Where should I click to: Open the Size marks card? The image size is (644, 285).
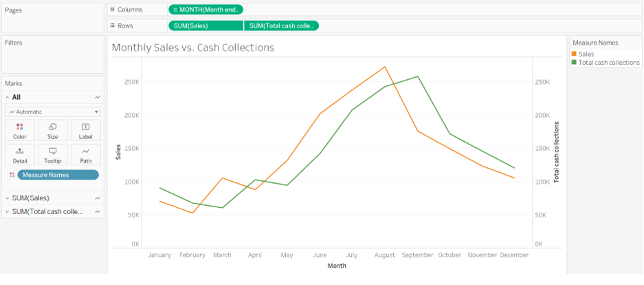point(52,130)
